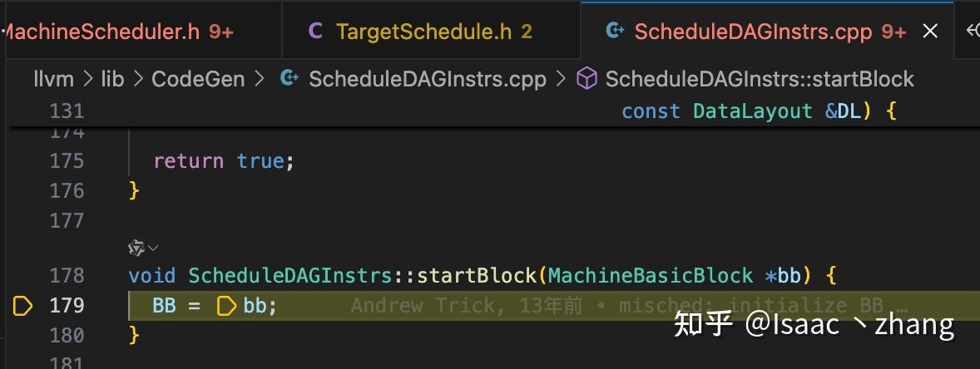Click line number 178 in the gutter
Viewport: 980px width, 369px height.
(x=67, y=275)
